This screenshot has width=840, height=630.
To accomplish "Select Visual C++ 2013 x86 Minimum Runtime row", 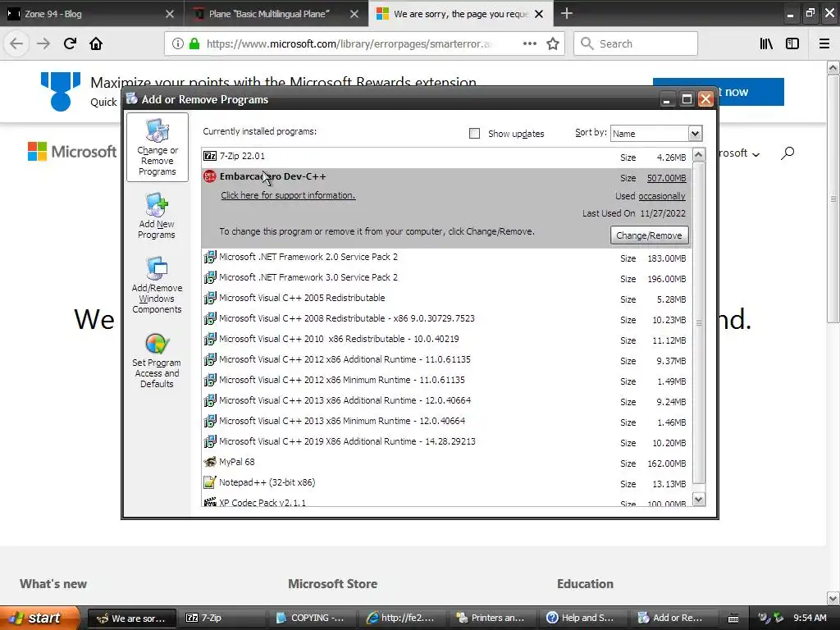I will [x=446, y=422].
